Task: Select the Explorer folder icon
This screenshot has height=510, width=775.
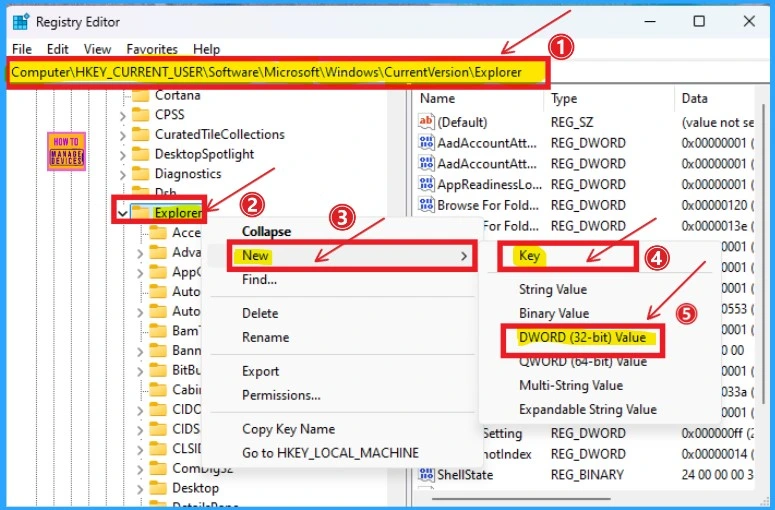Action: [140, 212]
